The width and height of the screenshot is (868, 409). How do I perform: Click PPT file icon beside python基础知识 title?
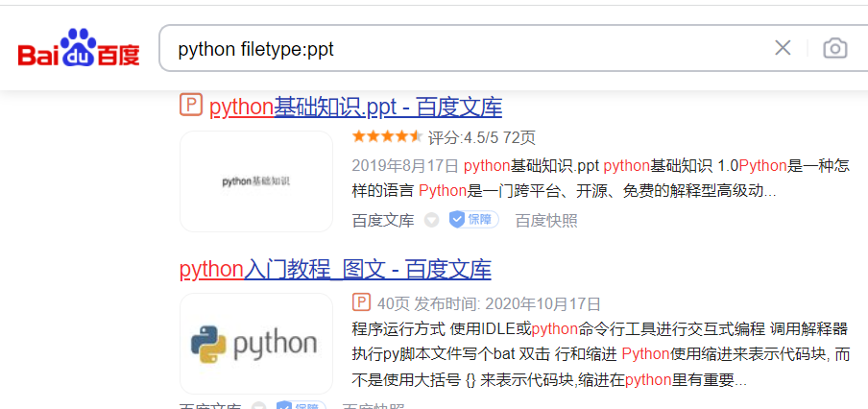click(x=191, y=105)
